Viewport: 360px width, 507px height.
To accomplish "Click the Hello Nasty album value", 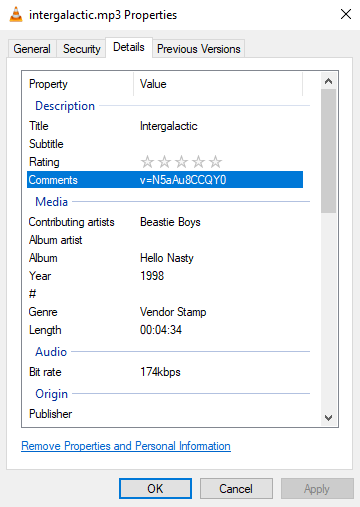I will click(167, 258).
